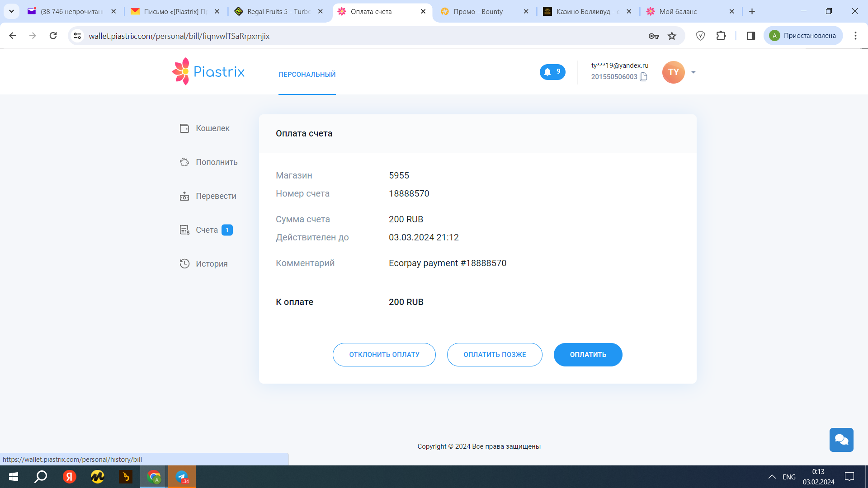Show hidden system tray icons

pos(772,477)
